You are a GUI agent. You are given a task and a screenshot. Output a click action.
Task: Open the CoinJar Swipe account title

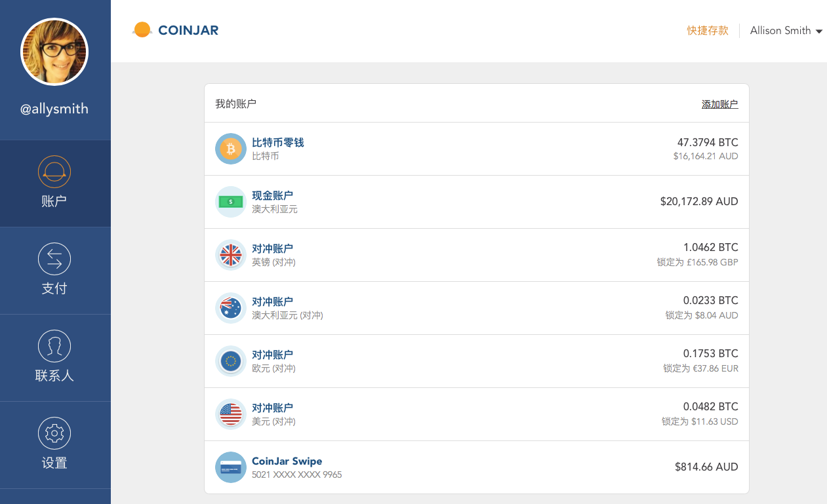pos(287,461)
